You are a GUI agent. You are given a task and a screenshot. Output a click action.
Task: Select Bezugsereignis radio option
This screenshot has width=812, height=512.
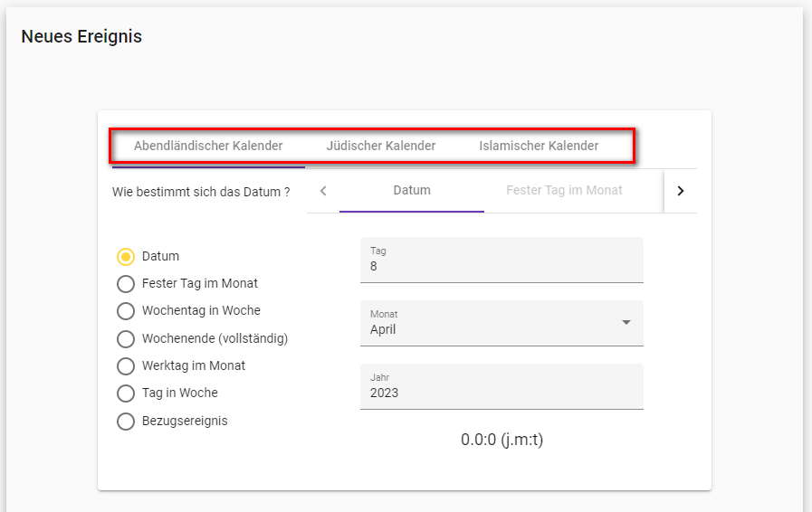pos(126,422)
